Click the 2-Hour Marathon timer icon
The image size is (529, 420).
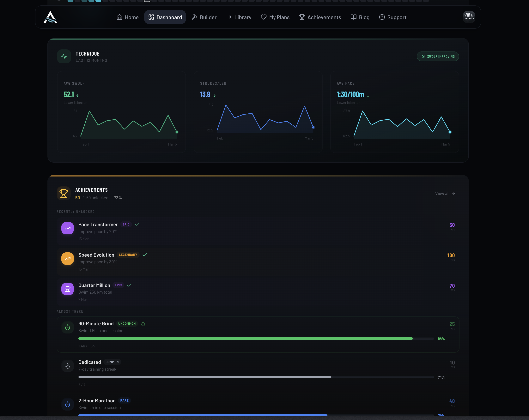tap(67, 405)
